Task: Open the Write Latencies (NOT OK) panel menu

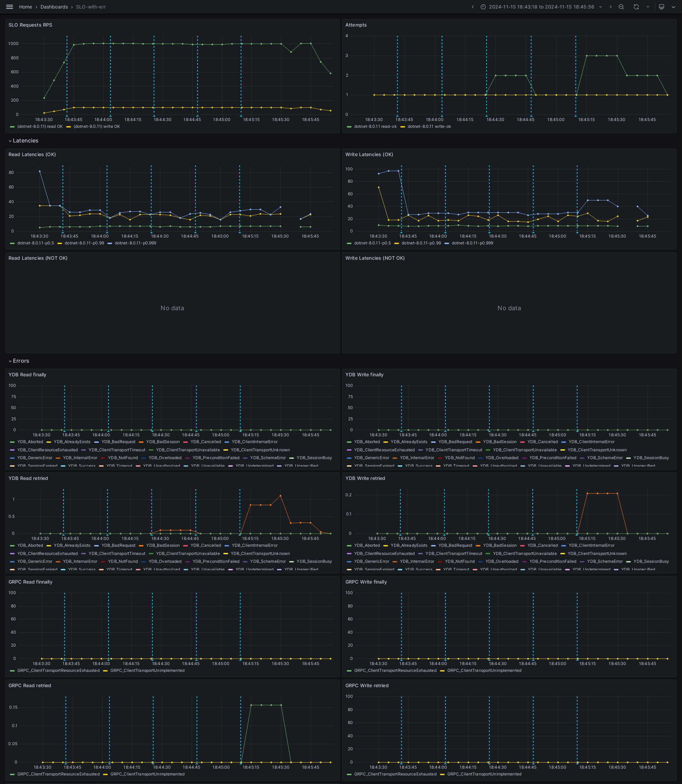Action: pyautogui.click(x=375, y=258)
